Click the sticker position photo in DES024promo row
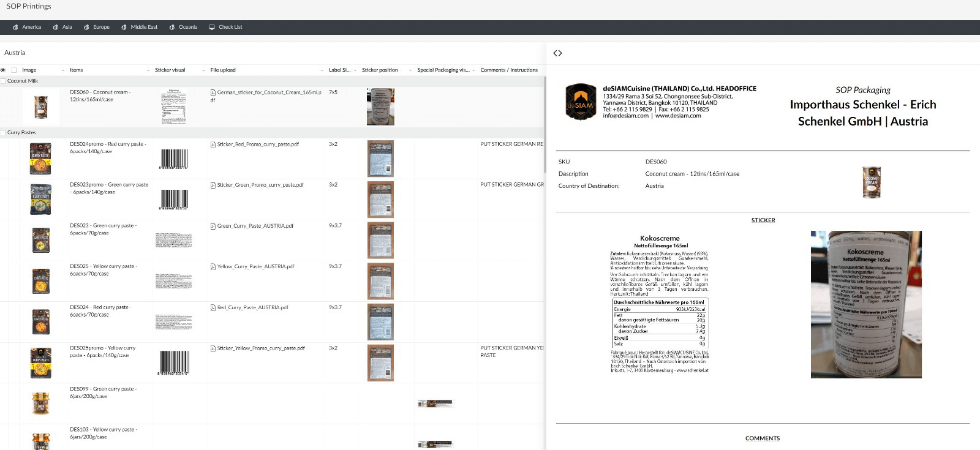The width and height of the screenshot is (980, 450). (x=380, y=159)
